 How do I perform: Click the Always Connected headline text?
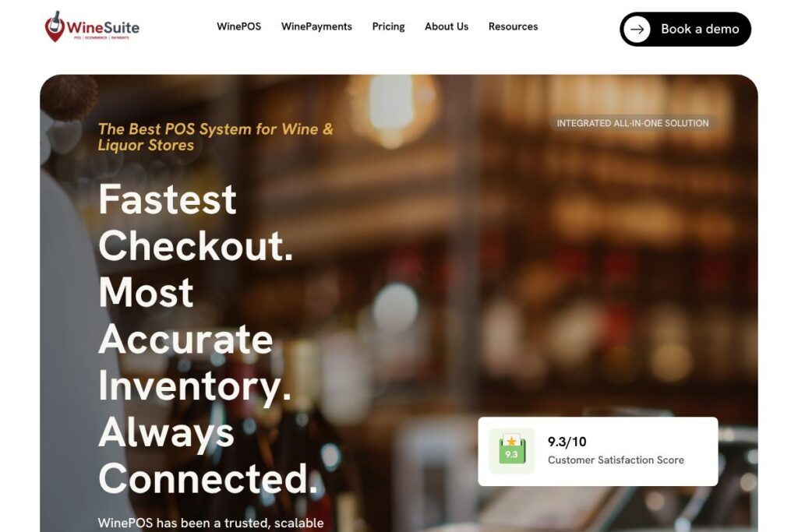click(x=208, y=456)
